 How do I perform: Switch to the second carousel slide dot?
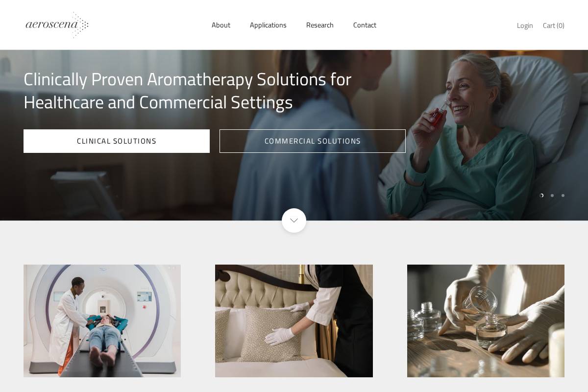click(552, 196)
